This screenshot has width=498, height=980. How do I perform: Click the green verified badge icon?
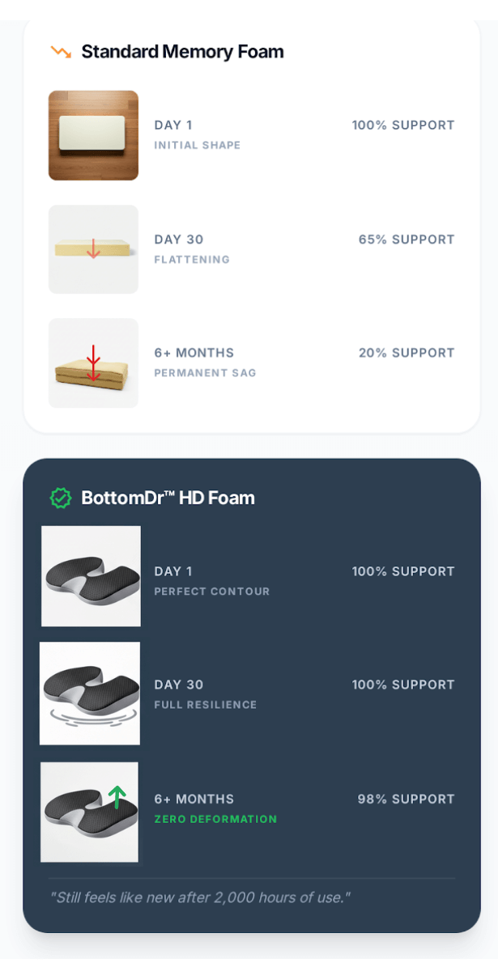coord(61,498)
